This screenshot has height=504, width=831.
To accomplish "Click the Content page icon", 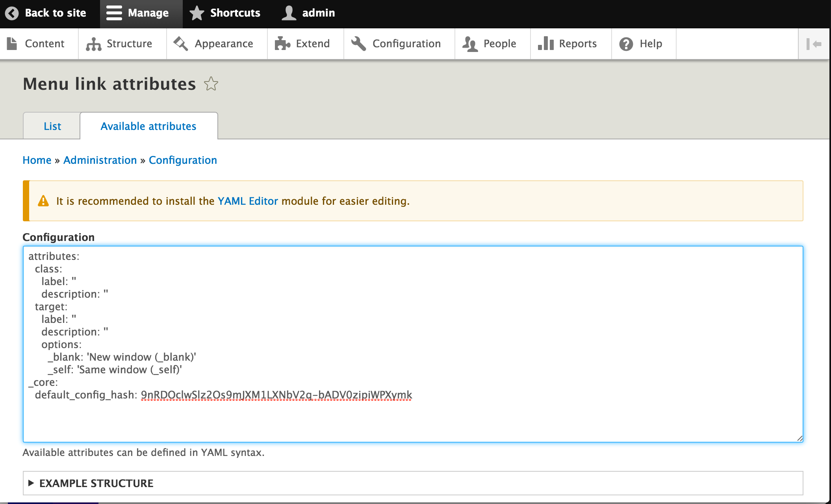I will click(x=12, y=43).
